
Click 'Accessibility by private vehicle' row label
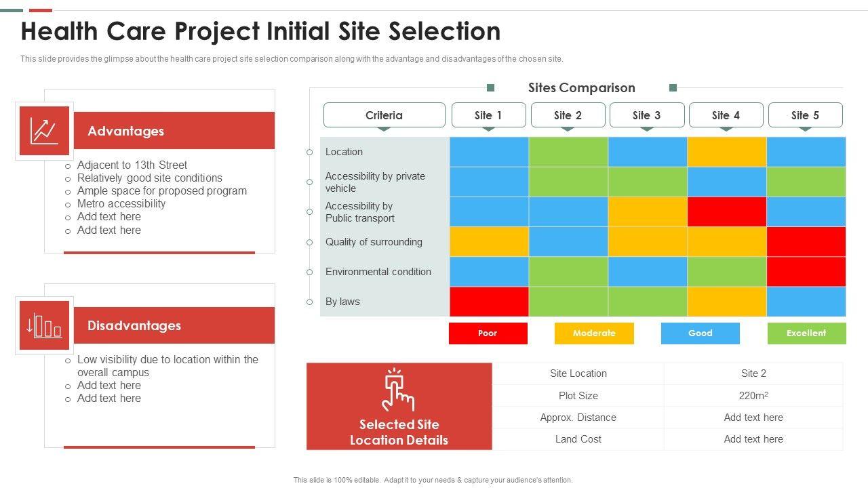375,182
